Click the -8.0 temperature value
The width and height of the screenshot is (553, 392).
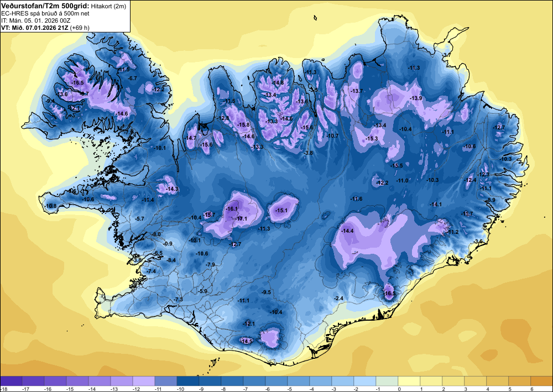point(156,234)
